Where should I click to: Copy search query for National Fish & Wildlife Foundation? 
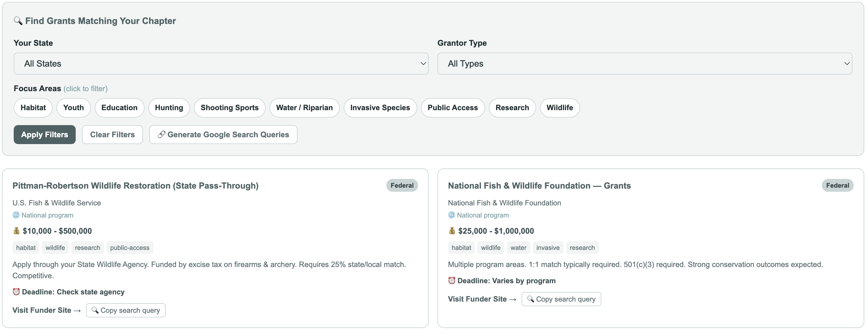[561, 299]
